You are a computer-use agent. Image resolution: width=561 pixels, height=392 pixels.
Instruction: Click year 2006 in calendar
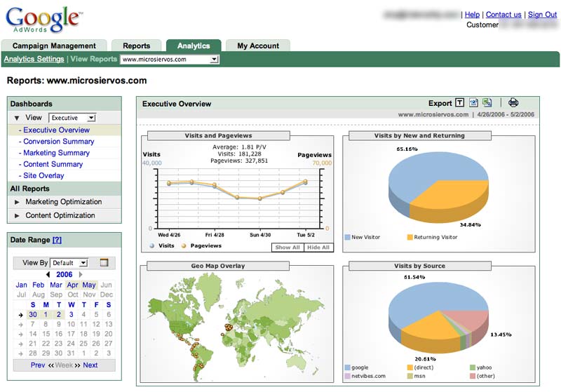tap(65, 274)
